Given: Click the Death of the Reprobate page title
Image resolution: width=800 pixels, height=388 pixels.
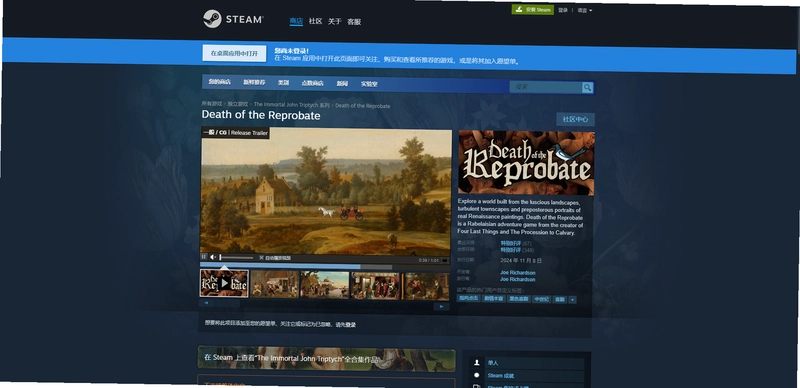Looking at the screenshot, I should 261,115.
